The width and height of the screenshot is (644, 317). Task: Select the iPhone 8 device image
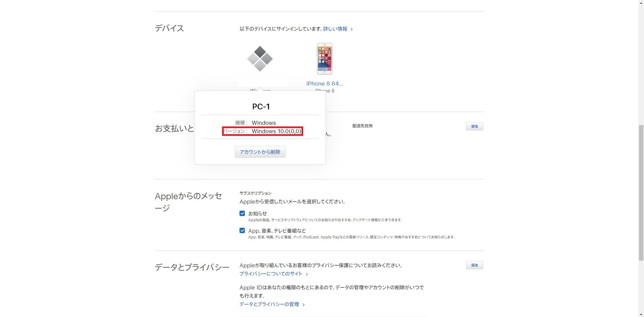[325, 59]
